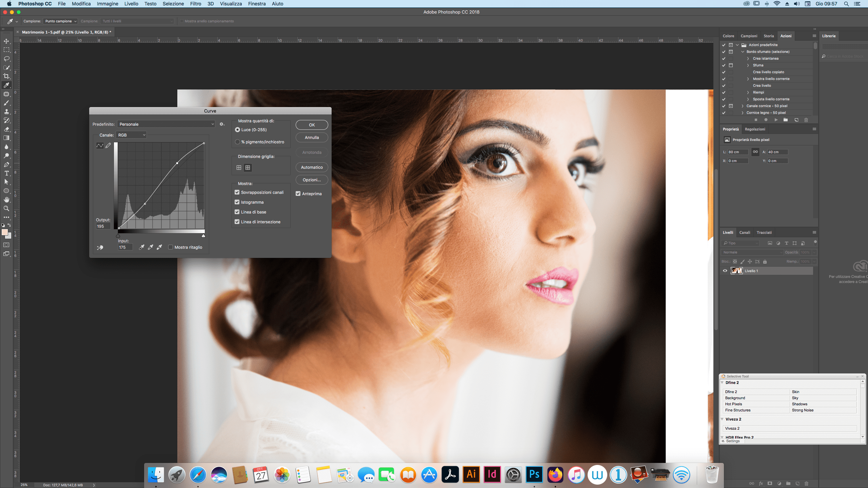Select the Lasso tool
This screenshot has height=488, width=868.
tap(6, 59)
